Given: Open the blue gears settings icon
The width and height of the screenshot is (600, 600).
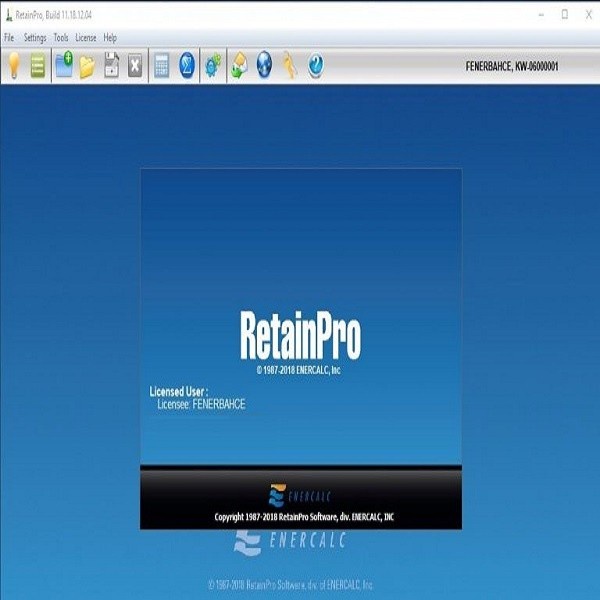Looking at the screenshot, I should pyautogui.click(x=213, y=65).
